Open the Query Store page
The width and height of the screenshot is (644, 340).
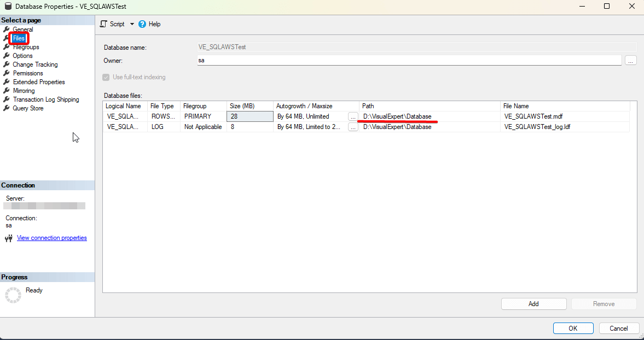[x=28, y=108]
